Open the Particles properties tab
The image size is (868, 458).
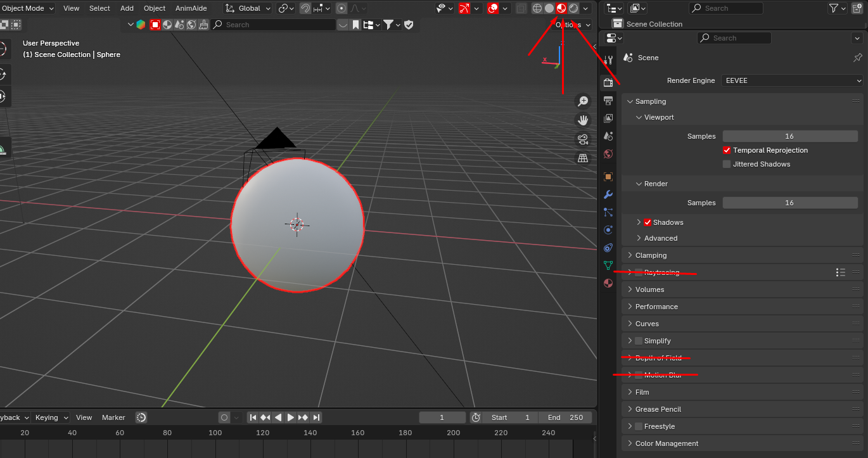point(608,212)
